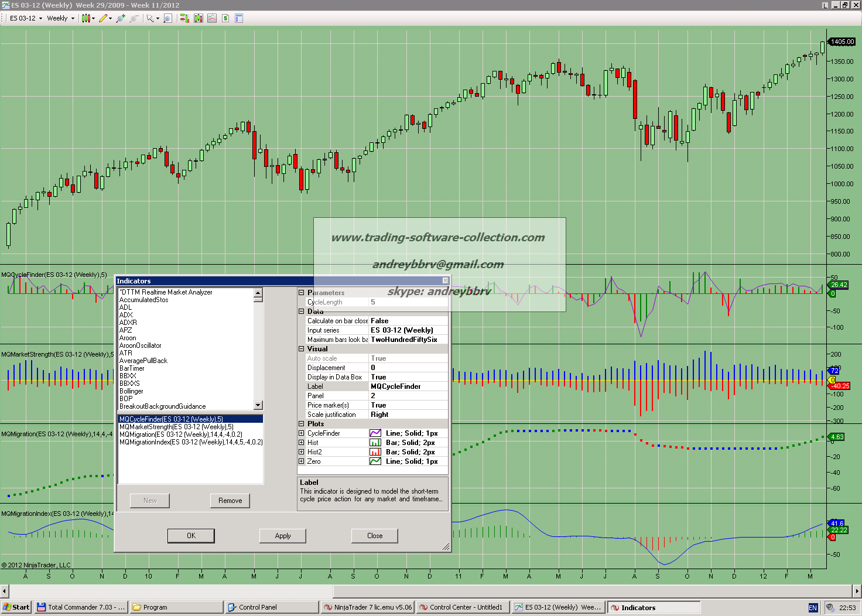Screen dimensions: 862x616
Task: Expand the Hist2 plot settings
Action: point(302,452)
